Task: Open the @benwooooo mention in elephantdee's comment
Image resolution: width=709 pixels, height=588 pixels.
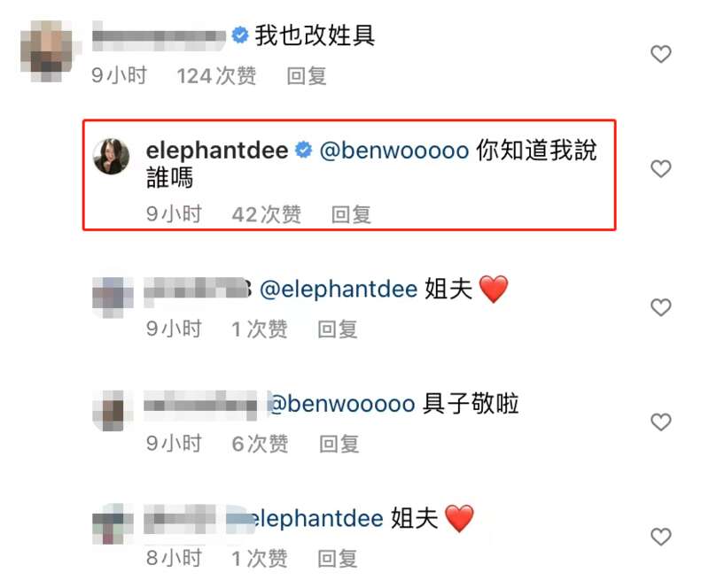Action: pyautogui.click(x=393, y=151)
